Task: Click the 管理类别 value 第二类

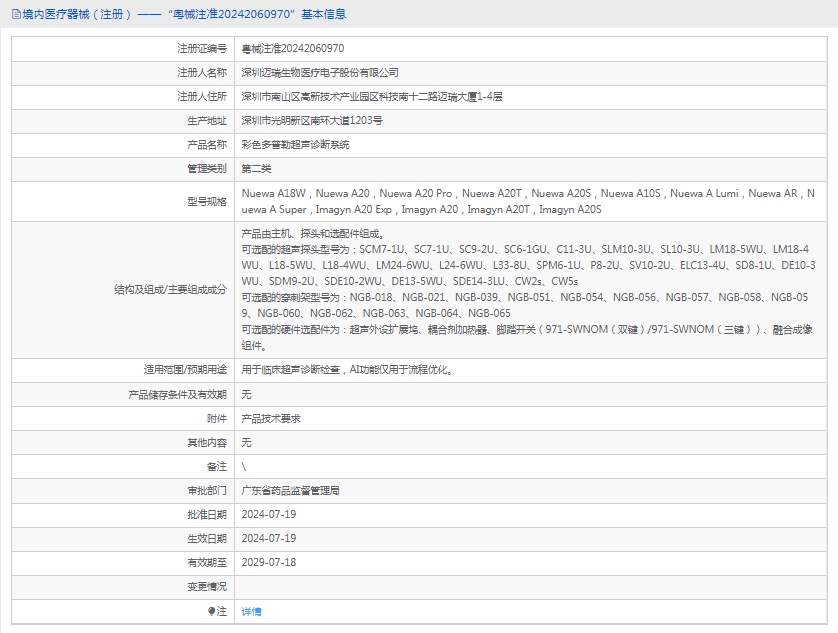Action: 256,169
